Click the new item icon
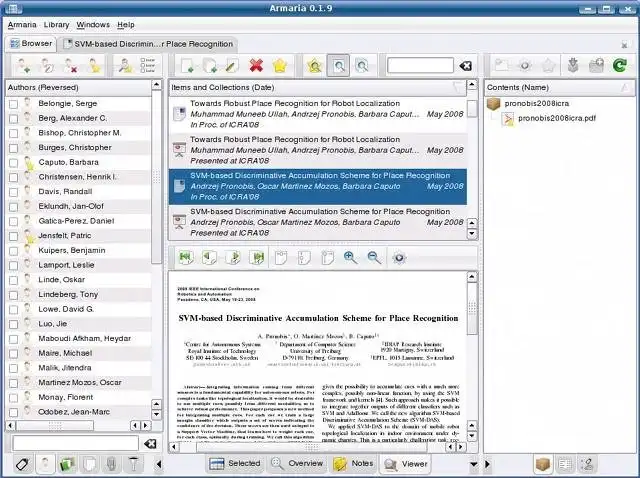 pos(187,65)
